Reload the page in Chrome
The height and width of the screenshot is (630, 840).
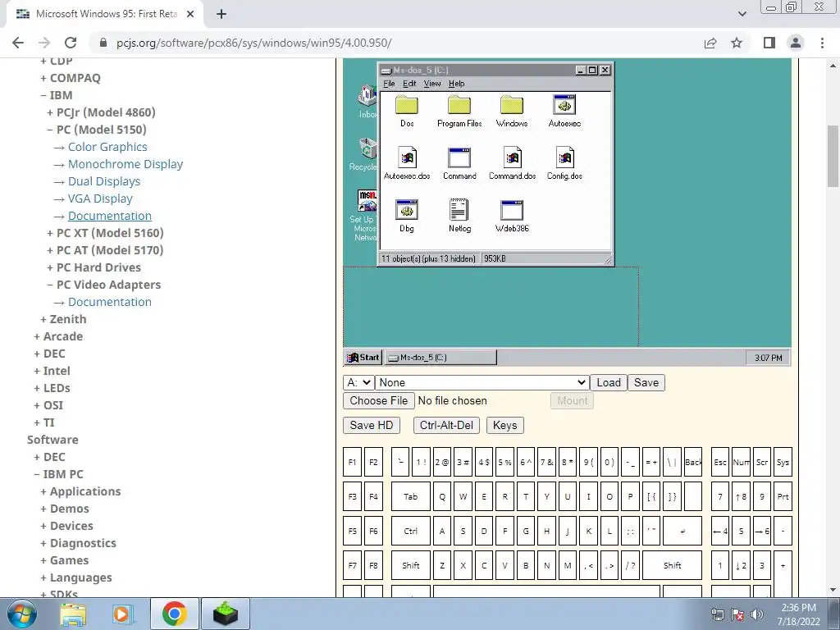[71, 43]
